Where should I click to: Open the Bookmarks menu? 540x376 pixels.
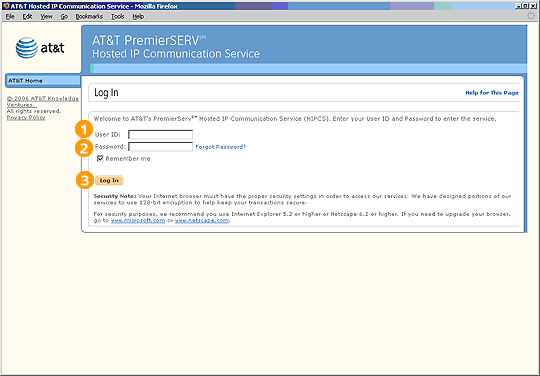point(89,17)
